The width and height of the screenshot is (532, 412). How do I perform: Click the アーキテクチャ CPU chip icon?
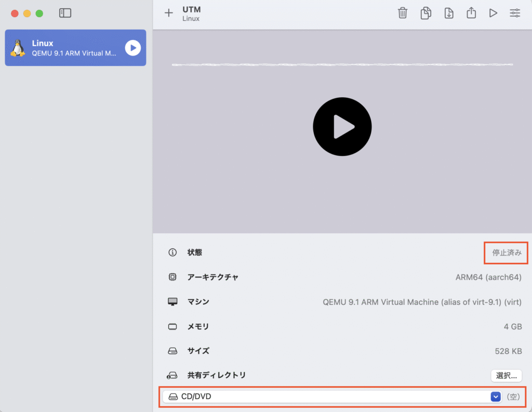coord(172,277)
